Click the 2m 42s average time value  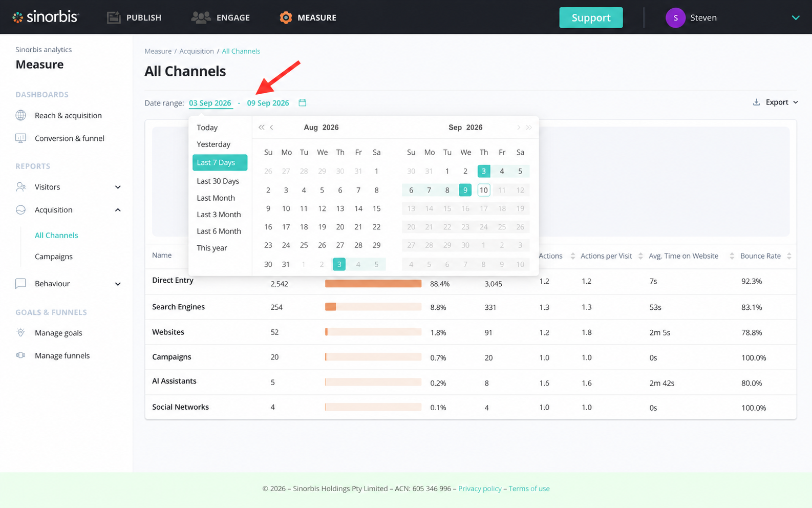pyautogui.click(x=661, y=383)
